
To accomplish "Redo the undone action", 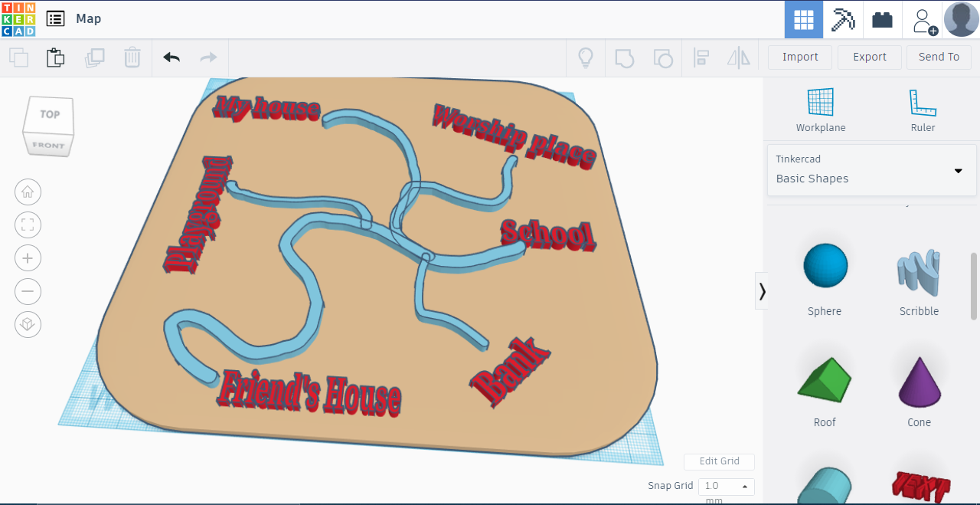I will coord(207,57).
